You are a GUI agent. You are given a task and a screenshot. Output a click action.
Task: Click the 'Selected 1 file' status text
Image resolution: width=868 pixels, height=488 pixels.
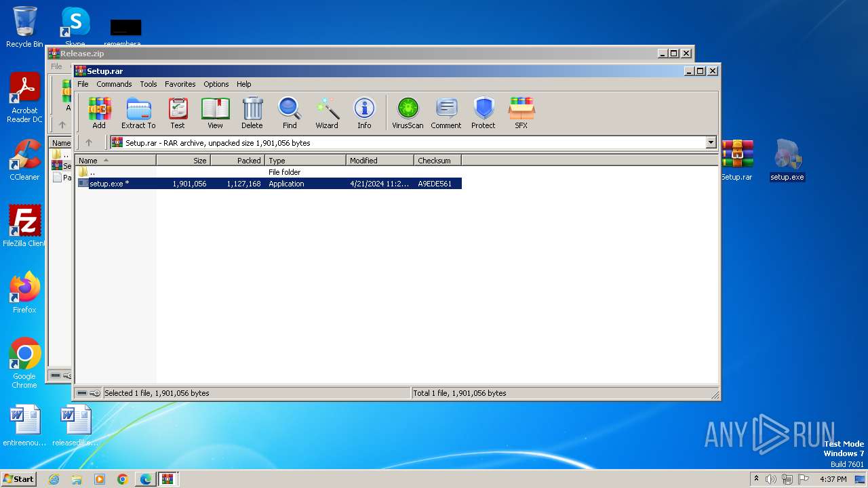point(157,393)
